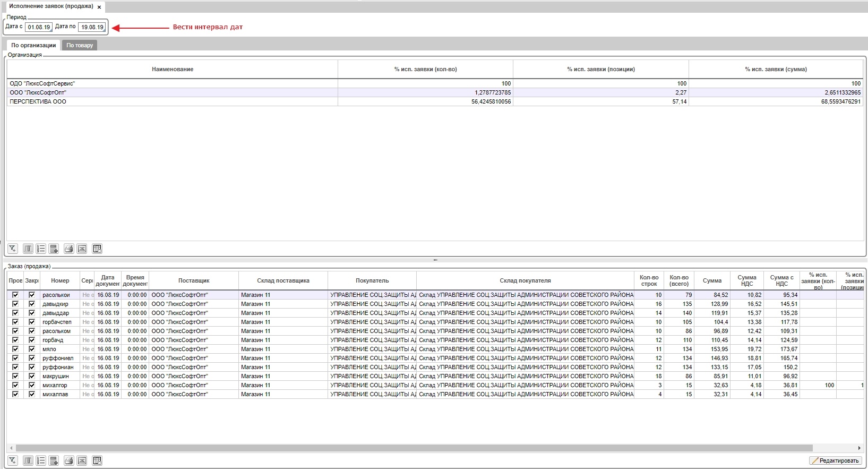Select the По организации tab
868x469 pixels.
[x=33, y=46]
